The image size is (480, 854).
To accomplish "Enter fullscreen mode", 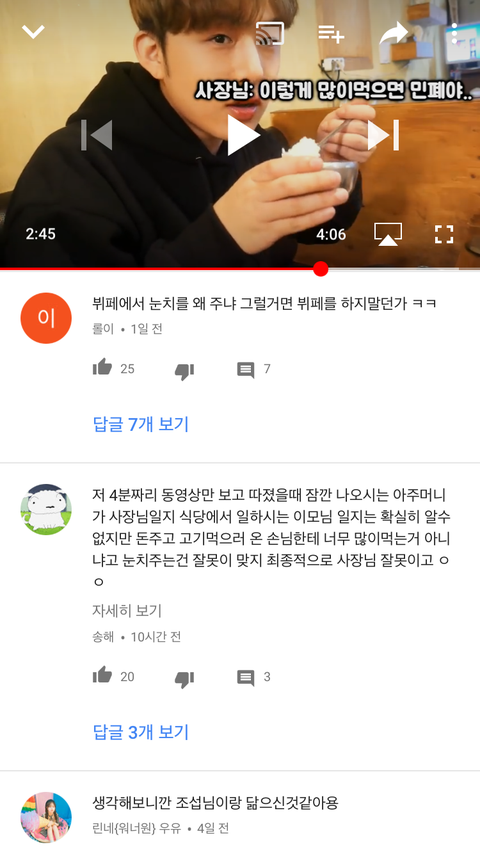I will point(444,234).
